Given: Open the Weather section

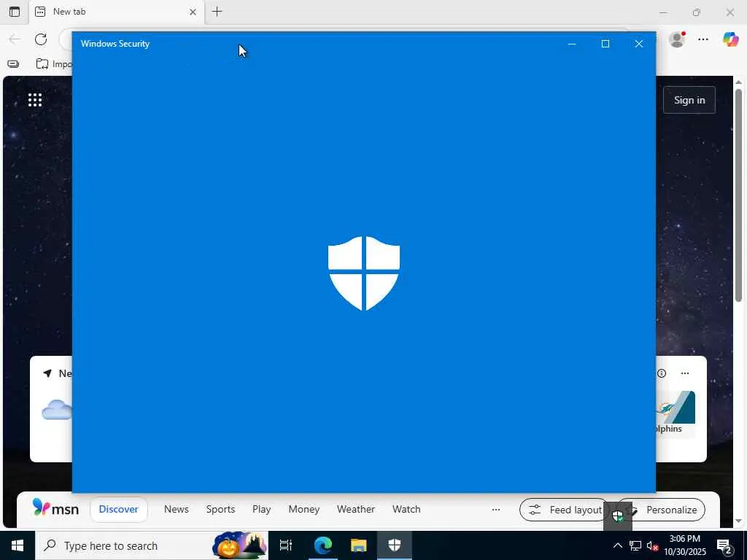Looking at the screenshot, I should click(x=356, y=509).
